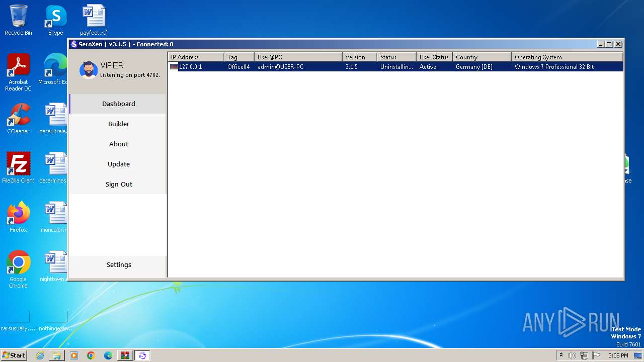Viewport: 644px width, 362px height.
Task: Open Acrobat Reader DC desktop icon
Action: 18,72
